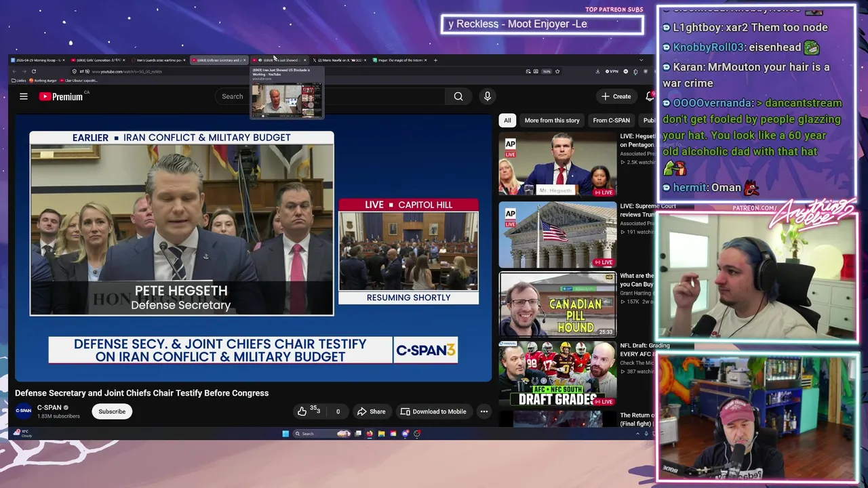This screenshot has width=868, height=488.
Task: Switch to Girls' Generation browser tab
Action: tap(97, 60)
